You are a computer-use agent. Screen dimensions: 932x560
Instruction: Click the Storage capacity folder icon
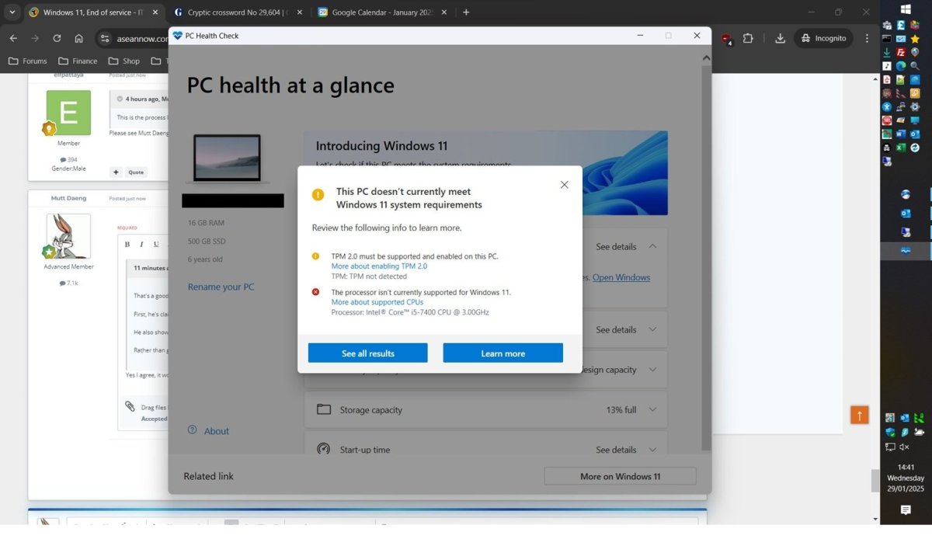(324, 409)
